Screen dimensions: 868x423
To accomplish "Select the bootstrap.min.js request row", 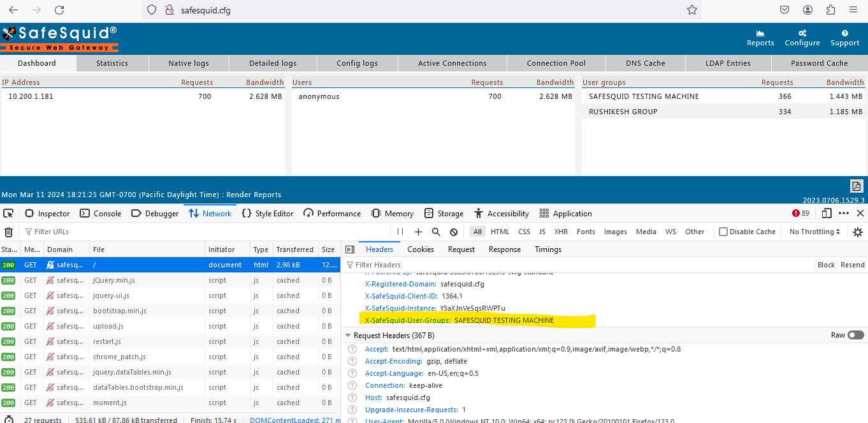I will click(x=170, y=311).
